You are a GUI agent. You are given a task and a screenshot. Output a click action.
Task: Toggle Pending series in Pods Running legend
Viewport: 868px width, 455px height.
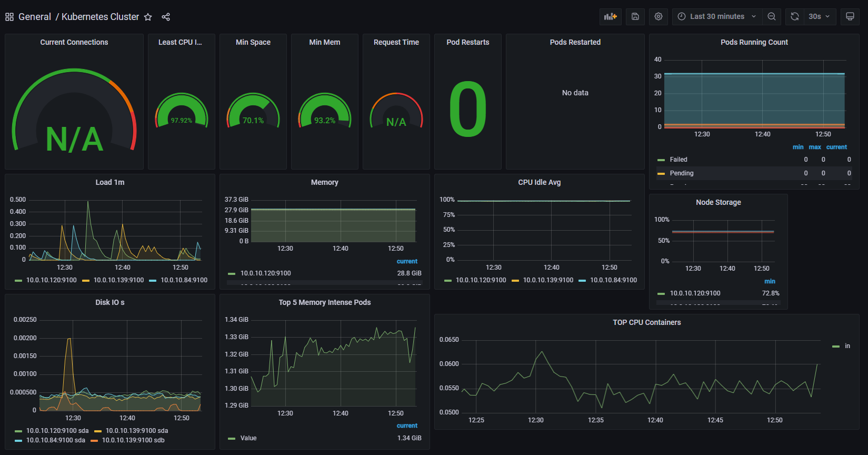point(682,173)
